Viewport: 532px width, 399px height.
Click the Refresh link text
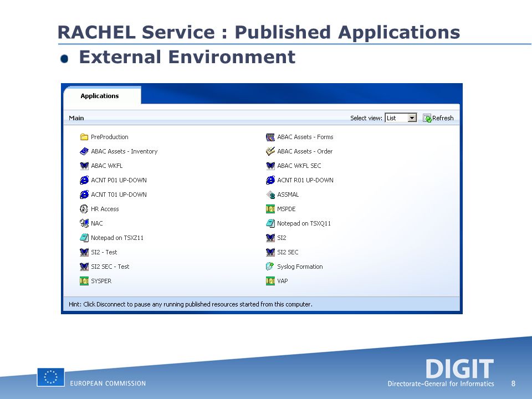click(443, 118)
